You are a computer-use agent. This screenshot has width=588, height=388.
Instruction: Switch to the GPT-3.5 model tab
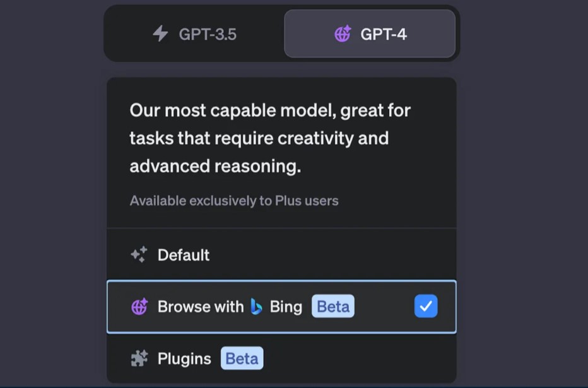pos(194,34)
